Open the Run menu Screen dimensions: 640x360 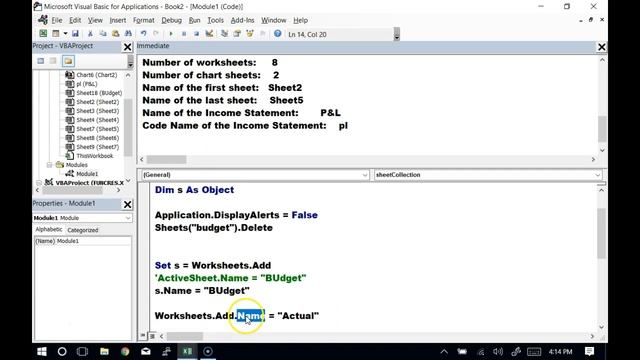pos(195,20)
